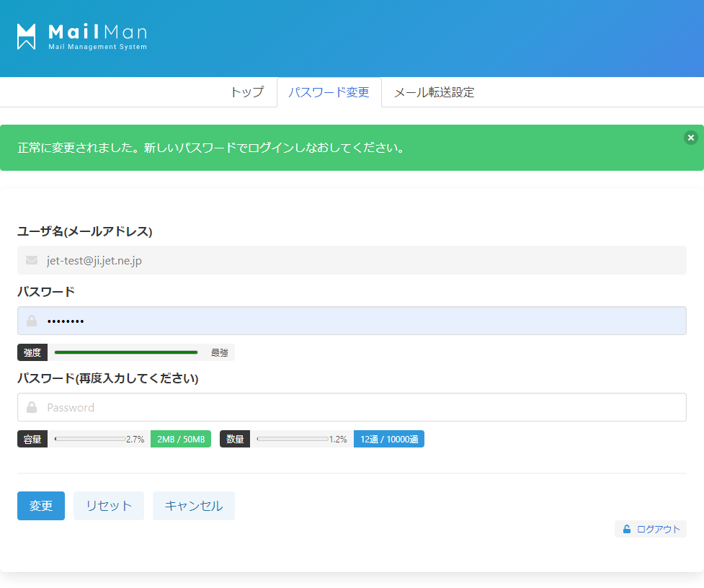Click the green 2MB / 50MB badge
704x588 pixels.
point(181,439)
